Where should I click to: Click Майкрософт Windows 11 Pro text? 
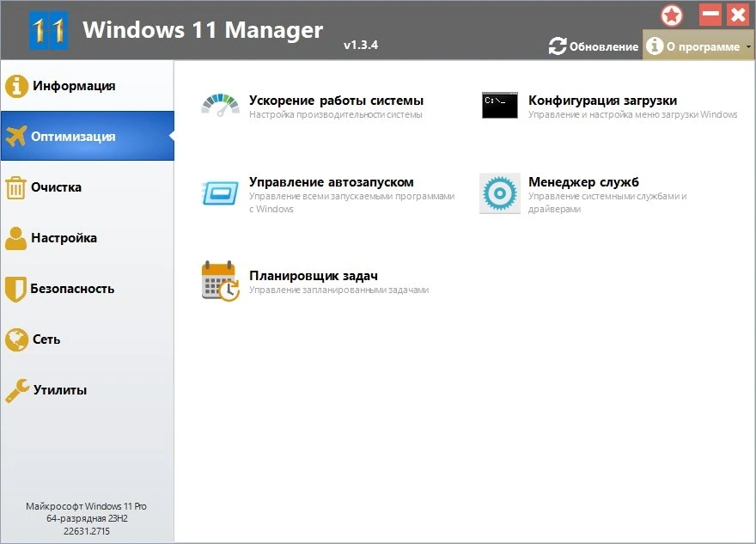[x=86, y=506]
